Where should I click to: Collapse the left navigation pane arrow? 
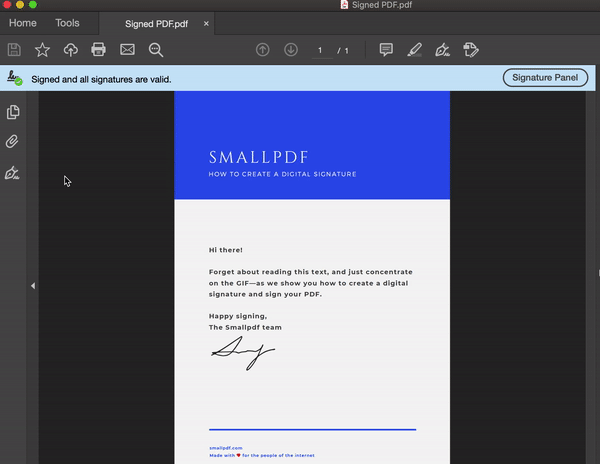point(33,286)
